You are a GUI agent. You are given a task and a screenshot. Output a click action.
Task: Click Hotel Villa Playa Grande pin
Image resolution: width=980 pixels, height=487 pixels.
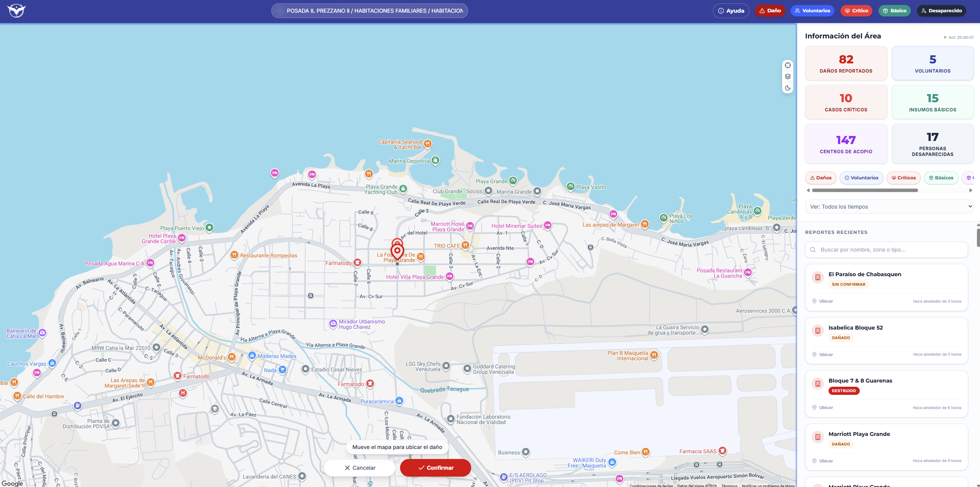[450, 277]
